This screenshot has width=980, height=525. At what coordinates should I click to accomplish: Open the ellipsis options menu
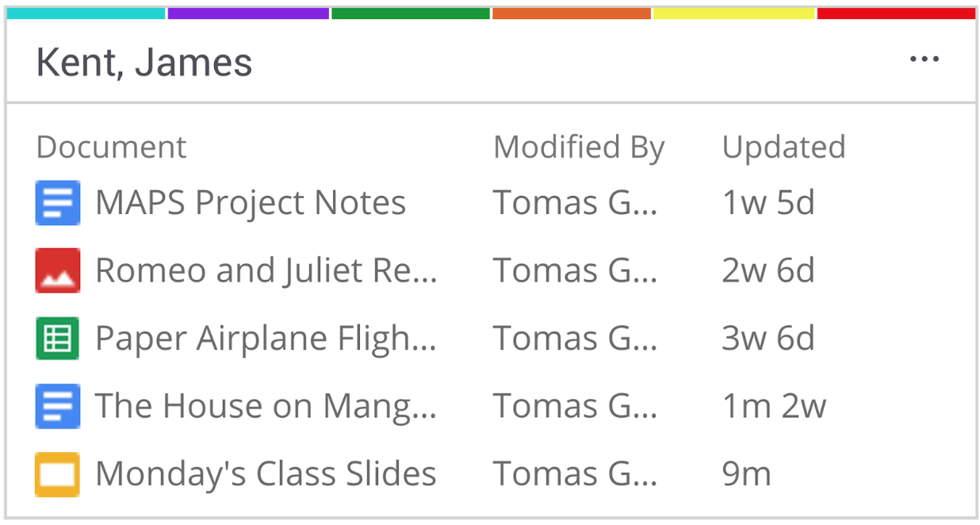[926, 58]
